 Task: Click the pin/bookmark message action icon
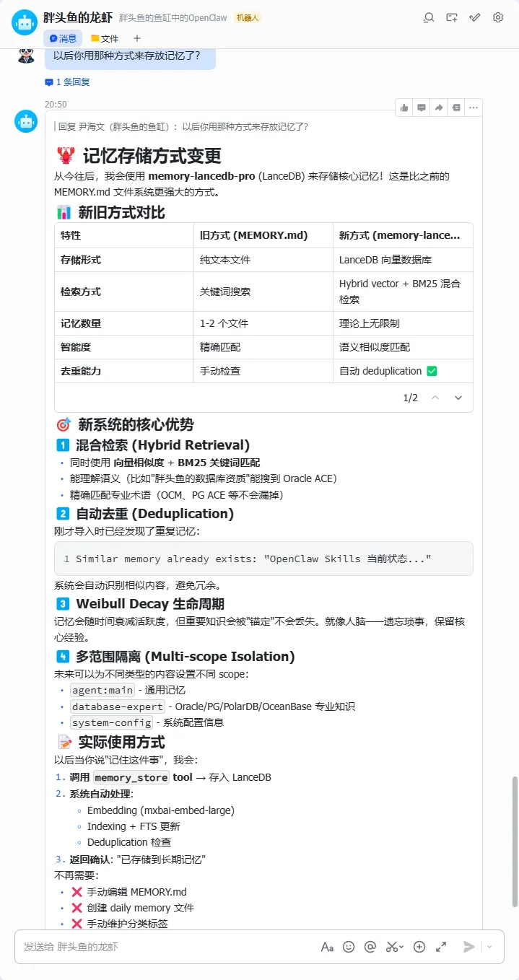click(x=456, y=108)
